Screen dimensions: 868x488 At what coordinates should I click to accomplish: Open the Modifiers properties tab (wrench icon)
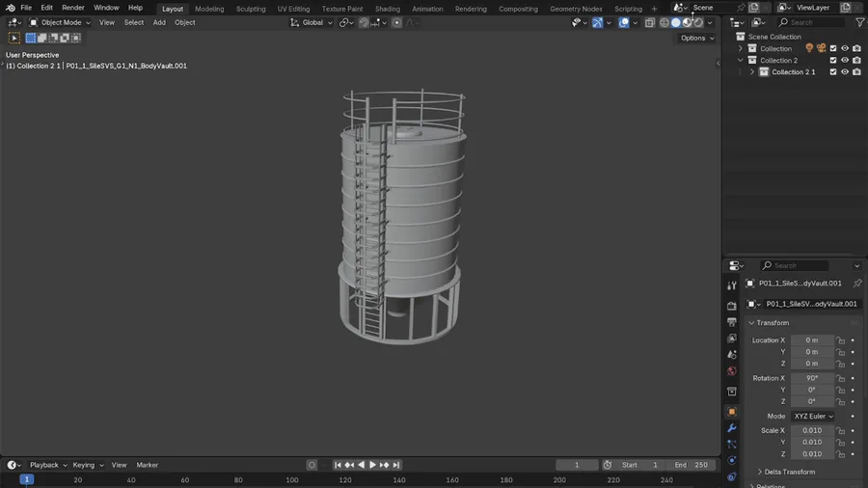coord(731,427)
